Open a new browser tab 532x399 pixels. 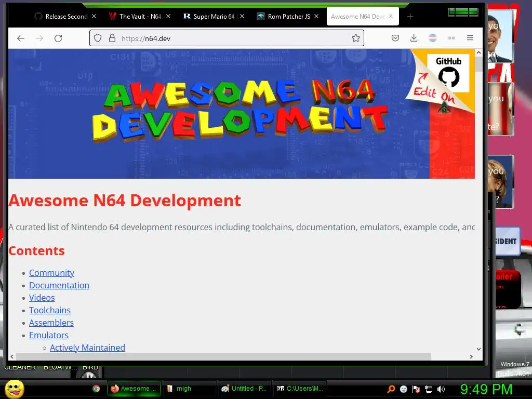tap(410, 17)
